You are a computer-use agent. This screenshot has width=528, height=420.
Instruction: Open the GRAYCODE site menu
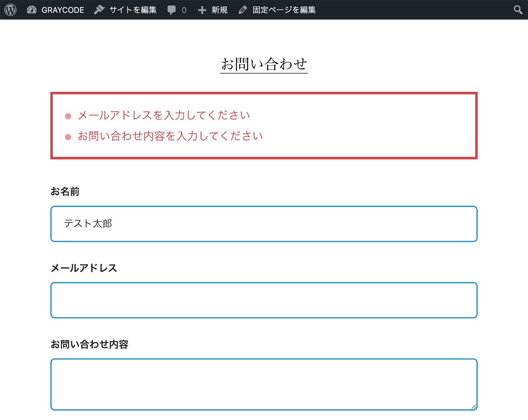click(63, 10)
